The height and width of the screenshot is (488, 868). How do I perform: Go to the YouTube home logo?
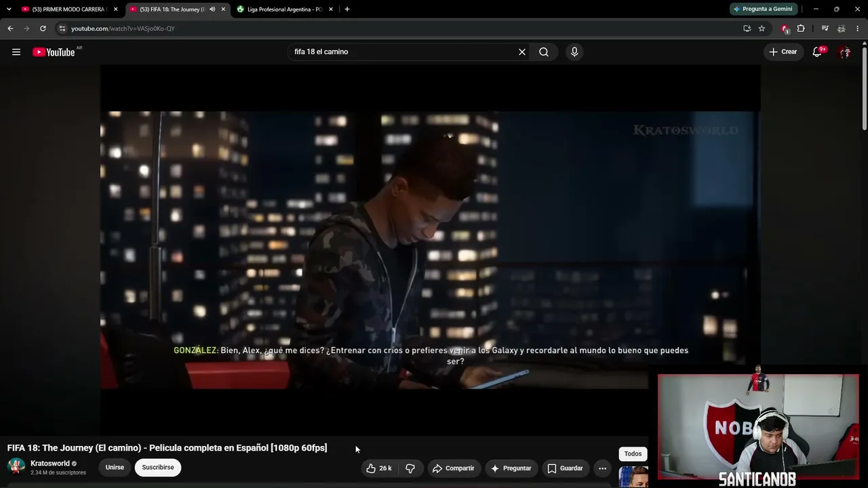54,52
